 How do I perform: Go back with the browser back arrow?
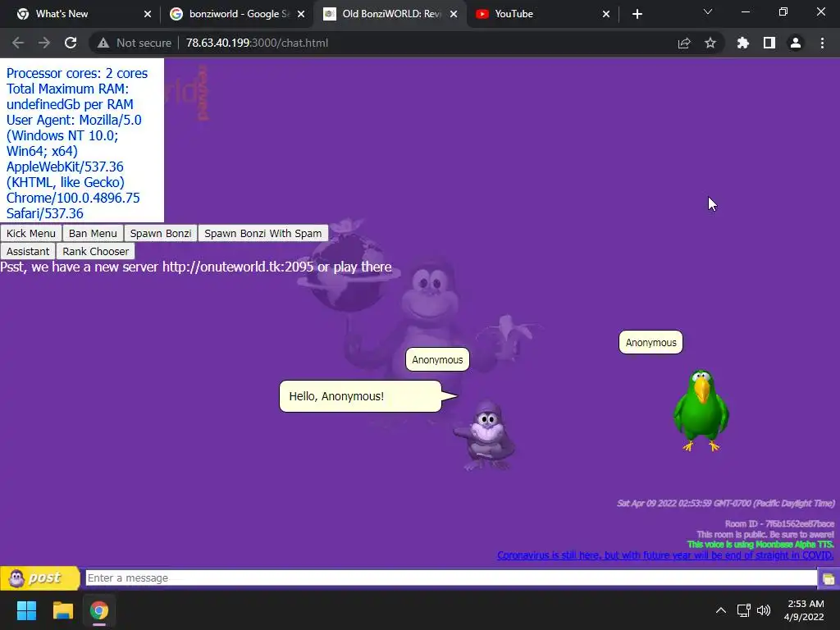18,43
